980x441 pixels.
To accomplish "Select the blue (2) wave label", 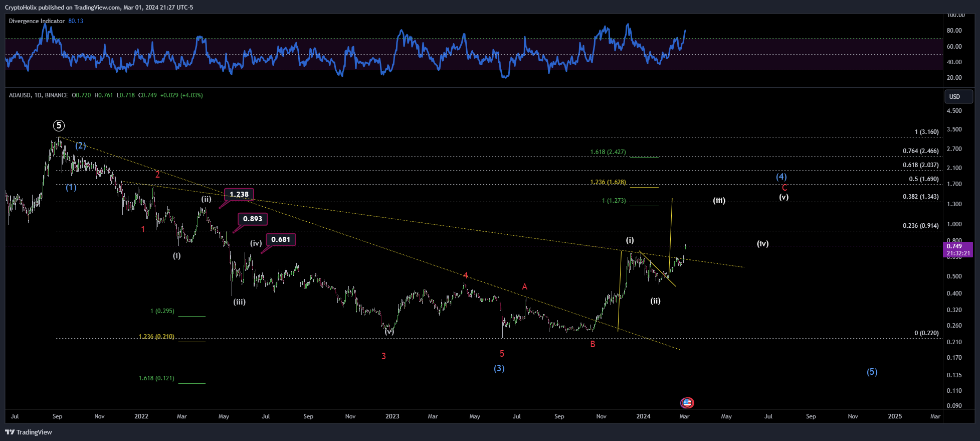I will tap(81, 145).
